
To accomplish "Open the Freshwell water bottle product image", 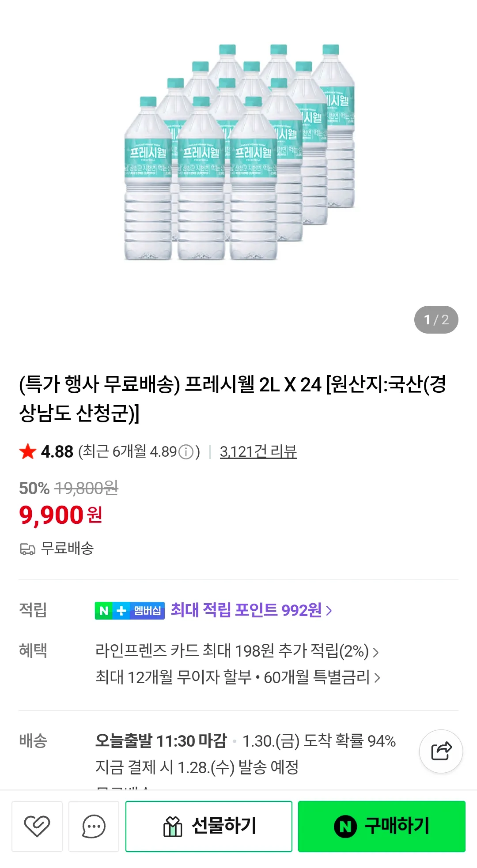I will (238, 152).
